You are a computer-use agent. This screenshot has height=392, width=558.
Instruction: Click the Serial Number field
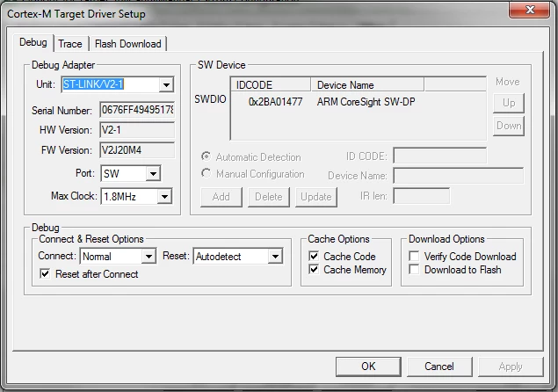137,110
